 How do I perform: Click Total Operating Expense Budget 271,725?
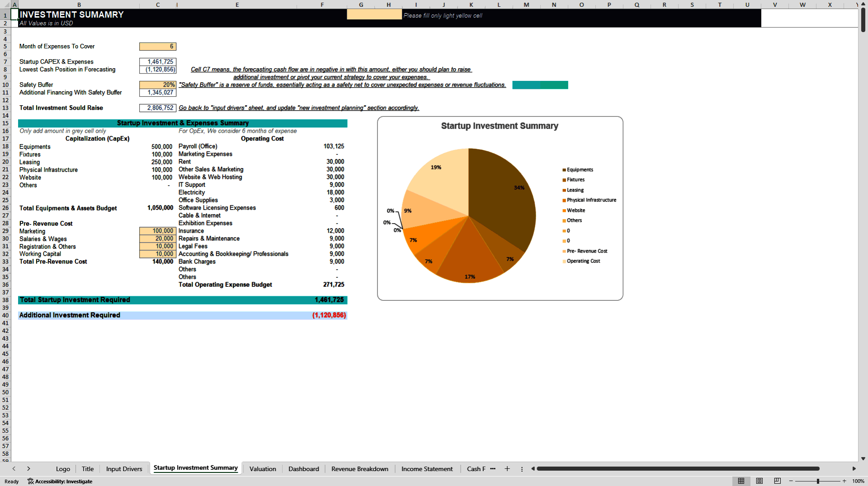[334, 285]
